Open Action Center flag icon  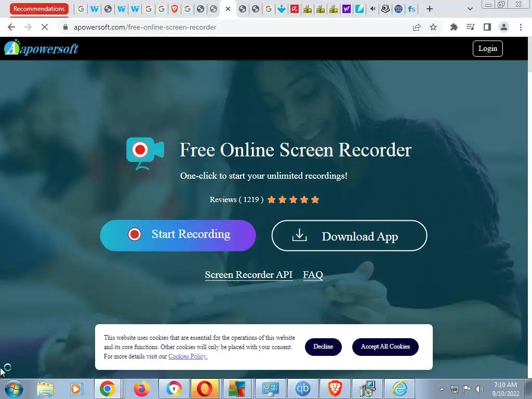(x=467, y=389)
